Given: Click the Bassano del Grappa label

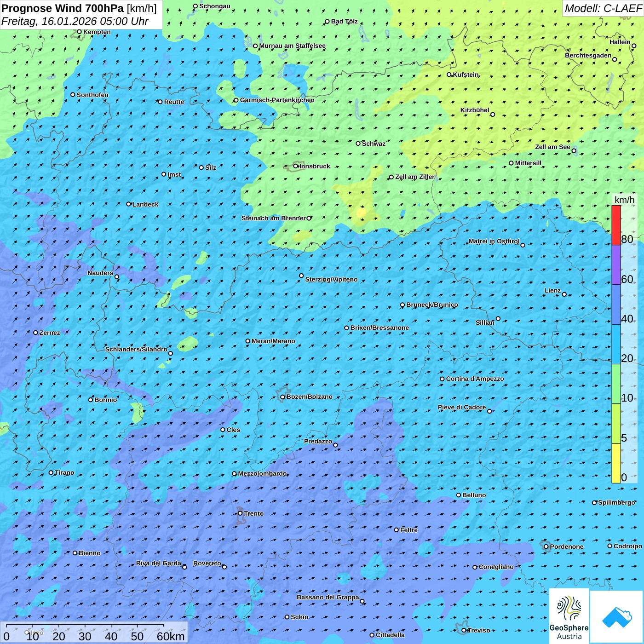Looking at the screenshot, I should pyautogui.click(x=328, y=597).
